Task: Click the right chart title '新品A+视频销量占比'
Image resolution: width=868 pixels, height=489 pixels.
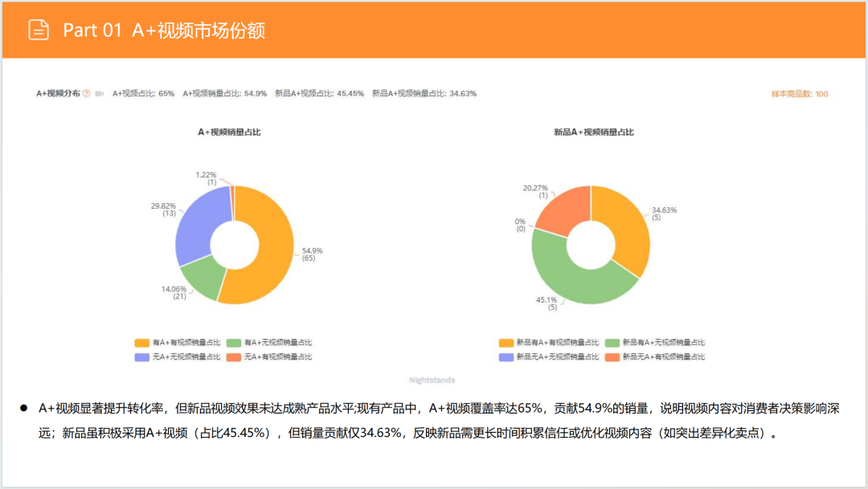Action: pyautogui.click(x=594, y=132)
